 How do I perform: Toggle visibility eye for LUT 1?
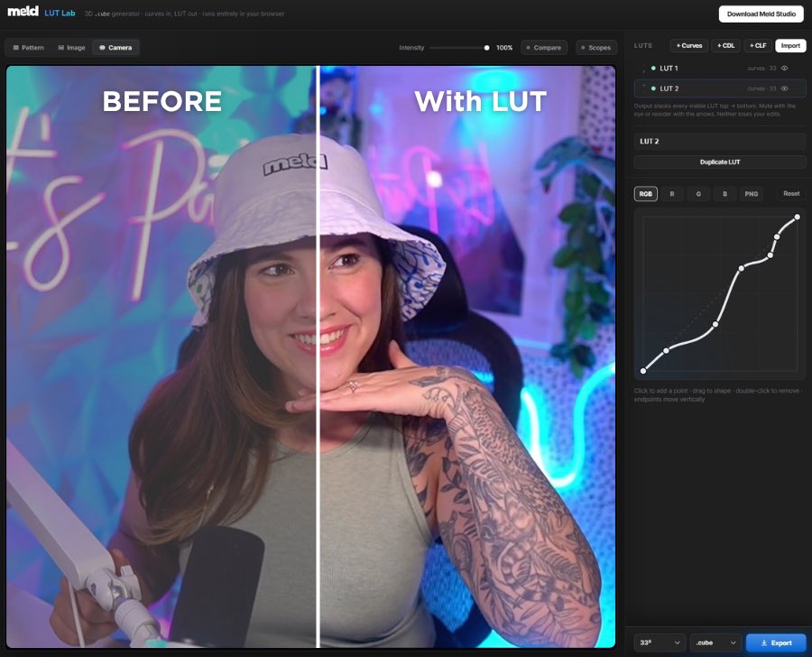tap(785, 68)
